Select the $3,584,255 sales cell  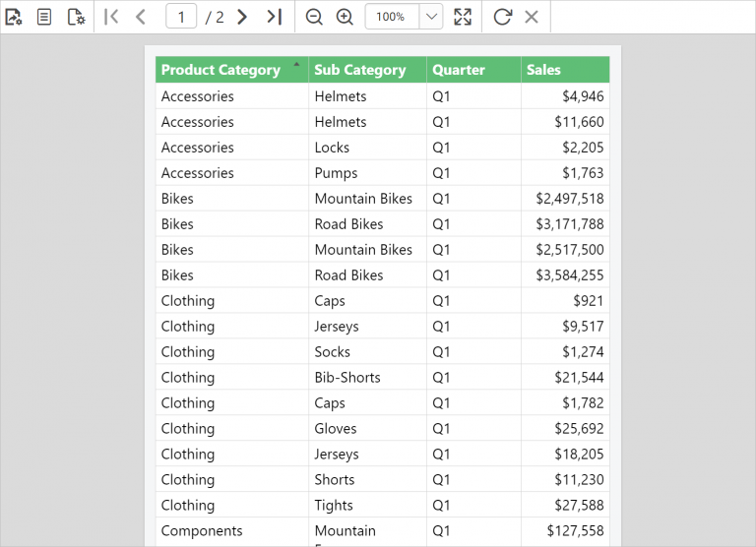[x=569, y=275]
